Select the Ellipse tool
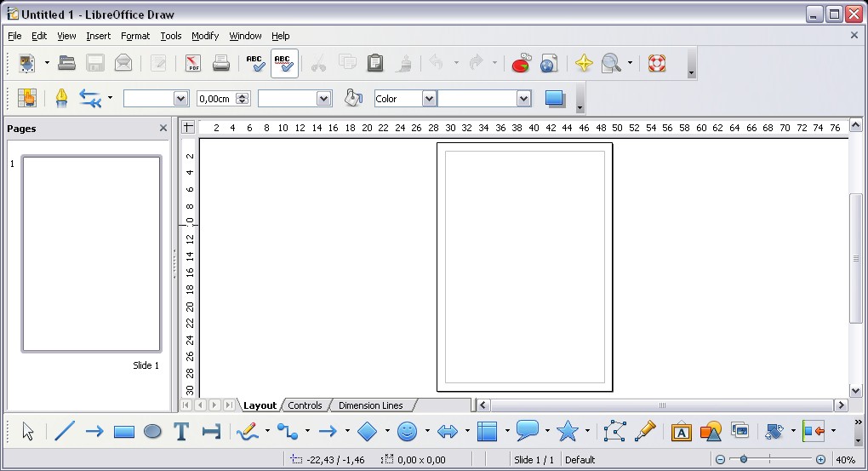Image resolution: width=868 pixels, height=471 pixels. (x=152, y=431)
